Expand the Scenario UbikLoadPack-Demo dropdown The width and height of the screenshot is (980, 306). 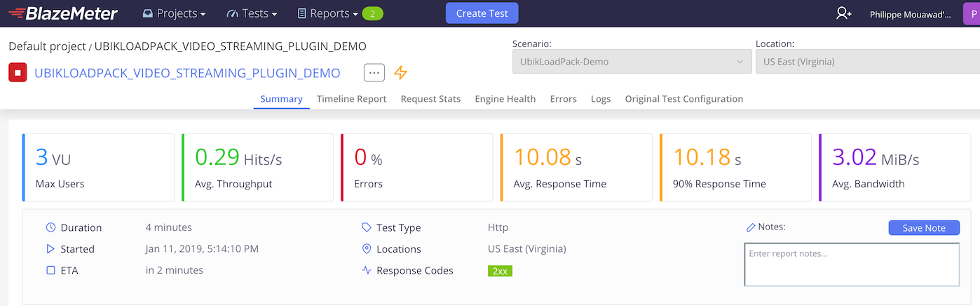click(x=632, y=61)
